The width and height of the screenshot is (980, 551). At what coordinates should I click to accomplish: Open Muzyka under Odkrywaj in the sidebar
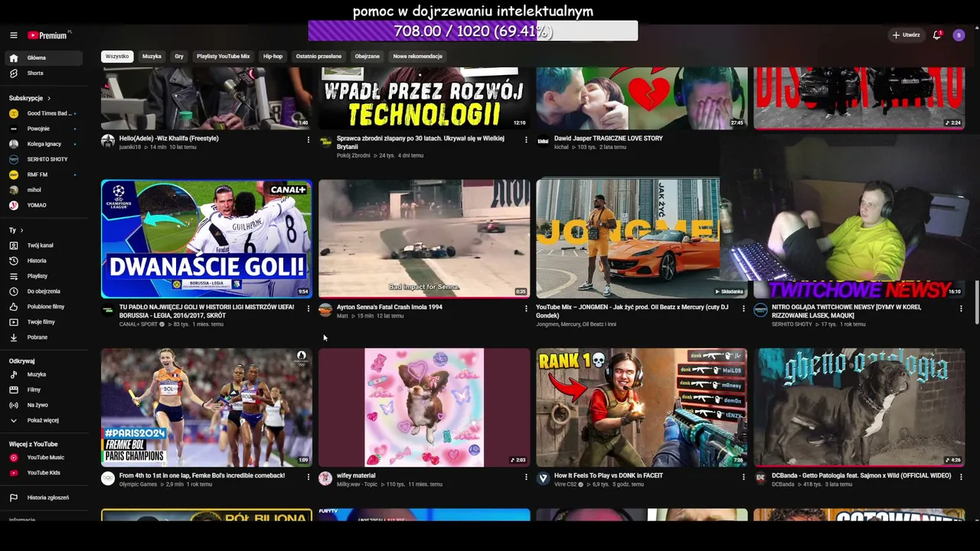pyautogui.click(x=45, y=375)
